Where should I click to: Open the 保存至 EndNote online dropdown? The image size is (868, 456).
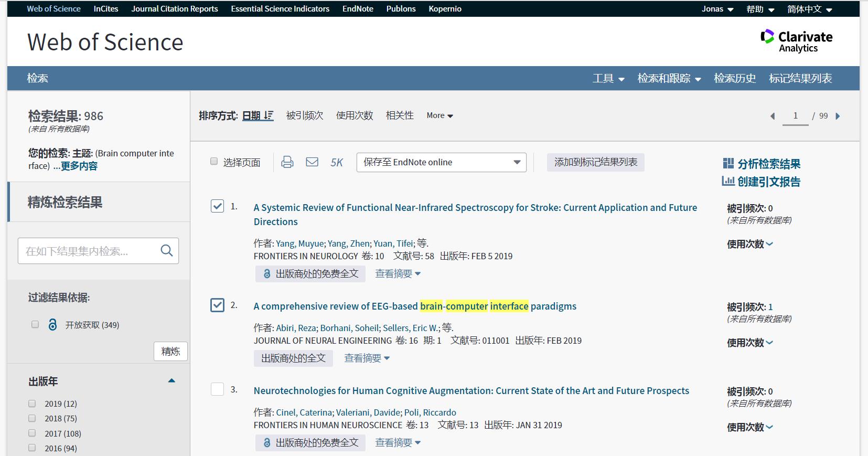pyautogui.click(x=441, y=162)
